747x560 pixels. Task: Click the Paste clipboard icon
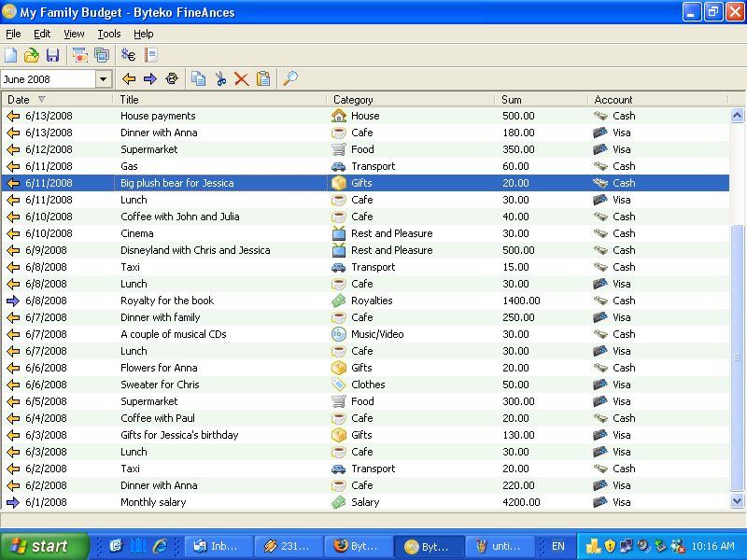(x=263, y=79)
